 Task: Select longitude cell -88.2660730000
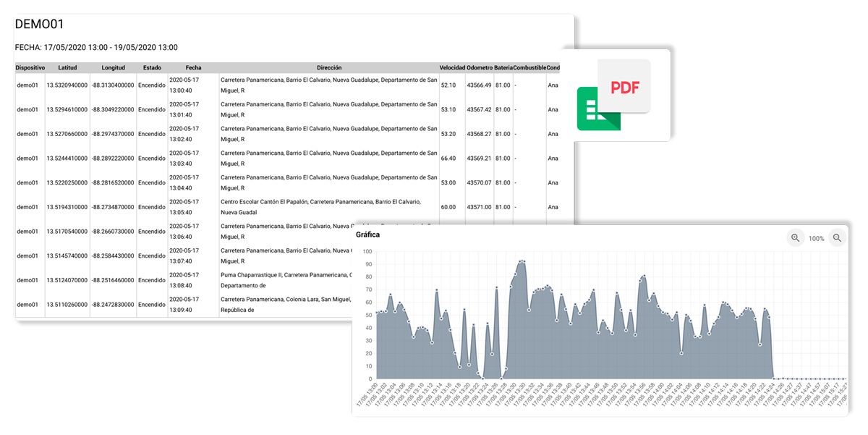coord(113,232)
